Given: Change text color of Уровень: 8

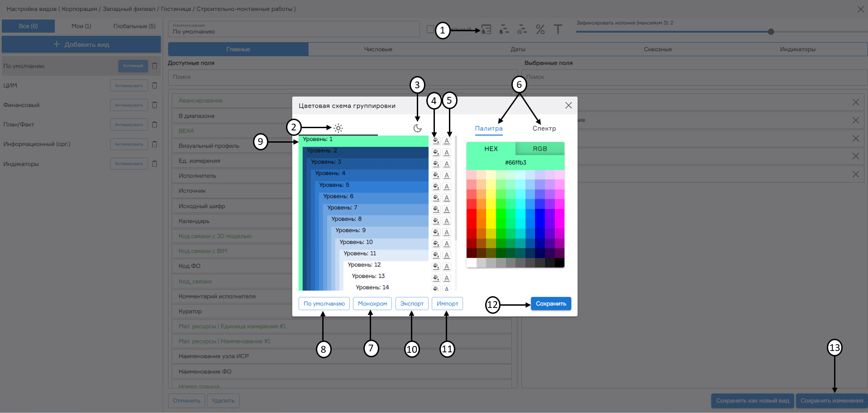Looking at the screenshot, I should point(447,221).
